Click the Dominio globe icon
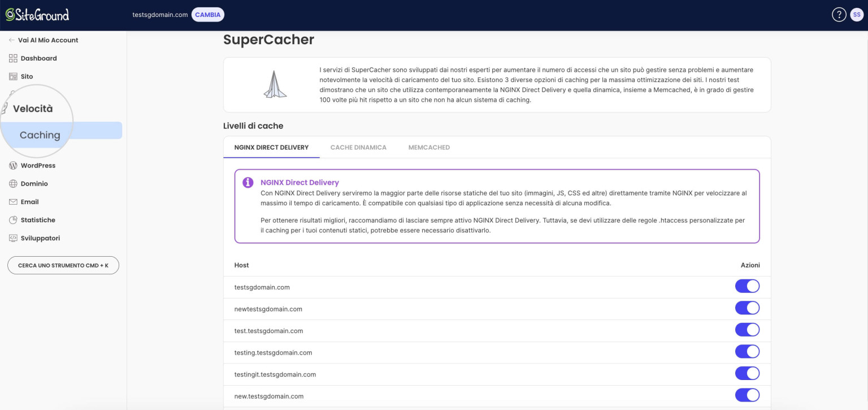Image resolution: width=868 pixels, height=410 pixels. click(13, 184)
